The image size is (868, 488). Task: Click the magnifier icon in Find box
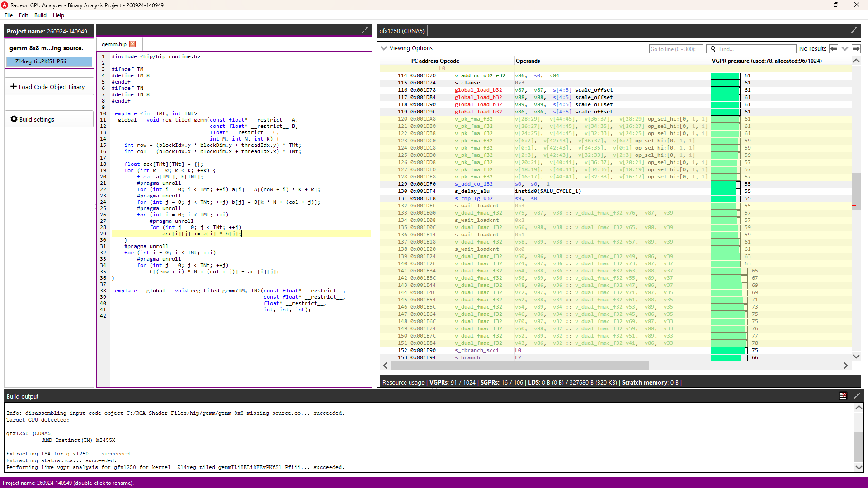(713, 49)
